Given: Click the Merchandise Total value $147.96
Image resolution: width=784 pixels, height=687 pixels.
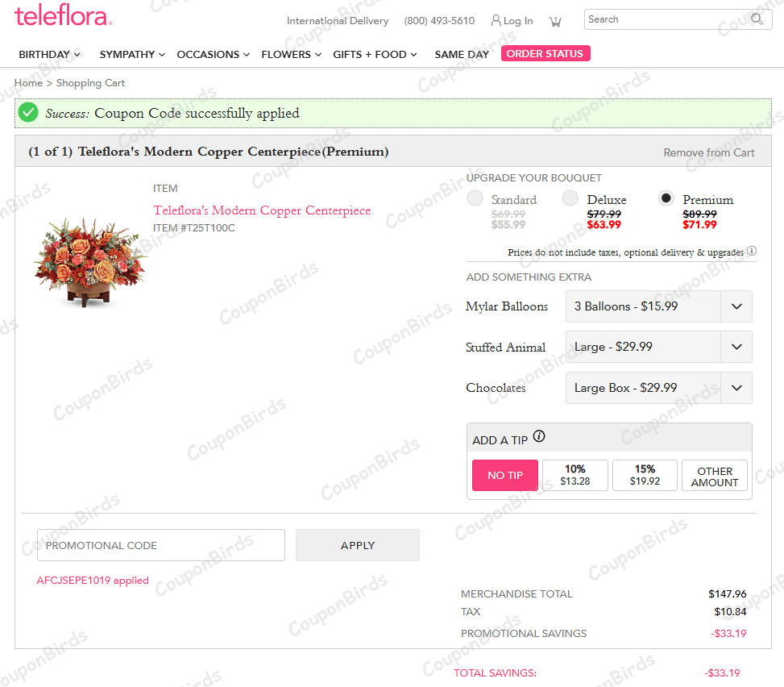Looking at the screenshot, I should click(727, 594).
